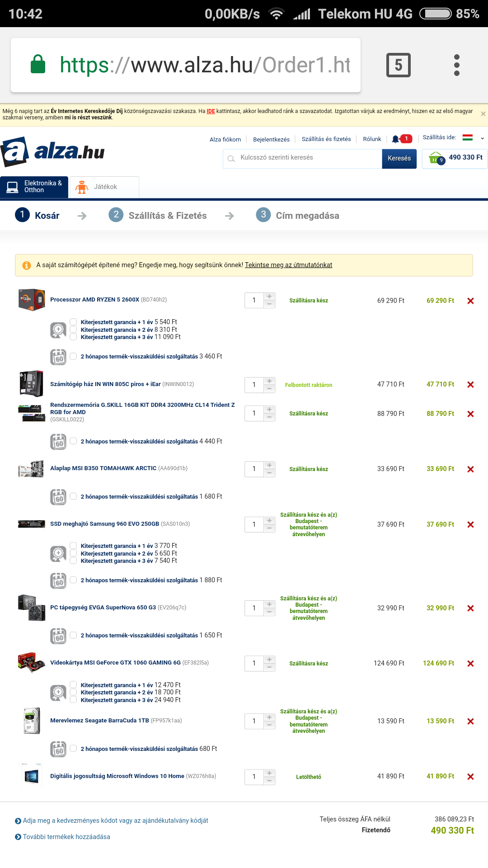Open Elektronika & Otthon category tab

[x=34, y=187]
